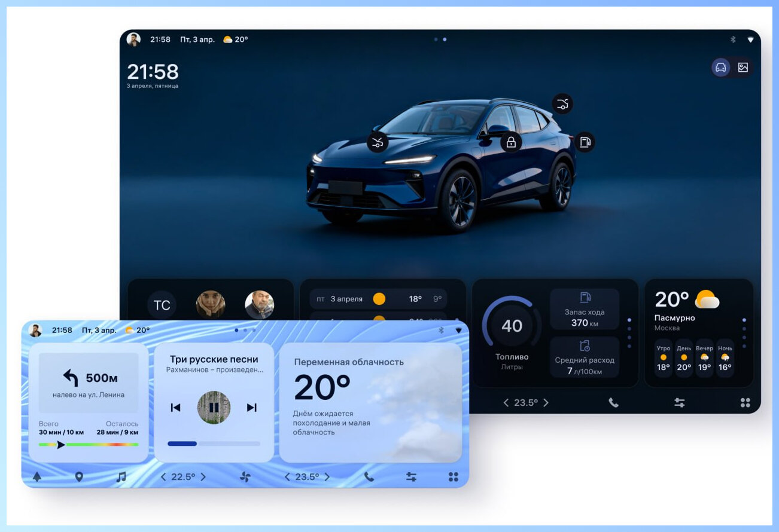Open the Пасмурно cloud weather icon
The height and width of the screenshot is (532, 779).
pos(707,299)
